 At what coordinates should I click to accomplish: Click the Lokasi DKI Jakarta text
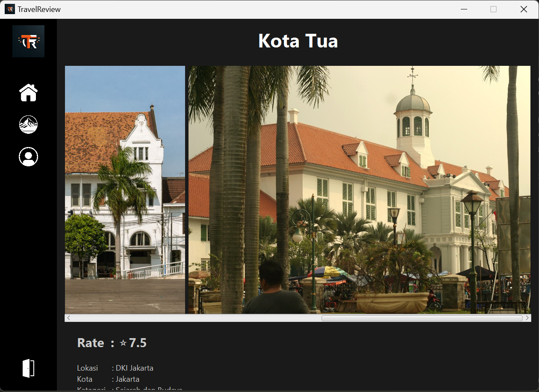[x=115, y=368]
